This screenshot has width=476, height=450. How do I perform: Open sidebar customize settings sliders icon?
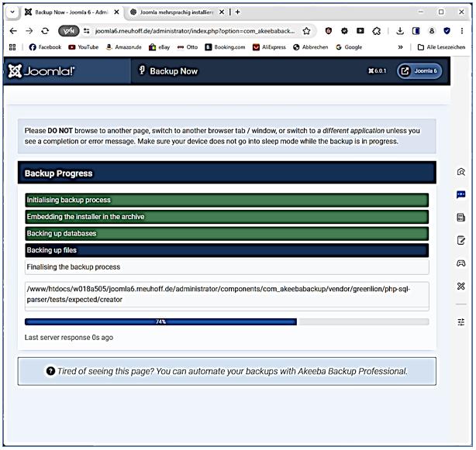461,321
